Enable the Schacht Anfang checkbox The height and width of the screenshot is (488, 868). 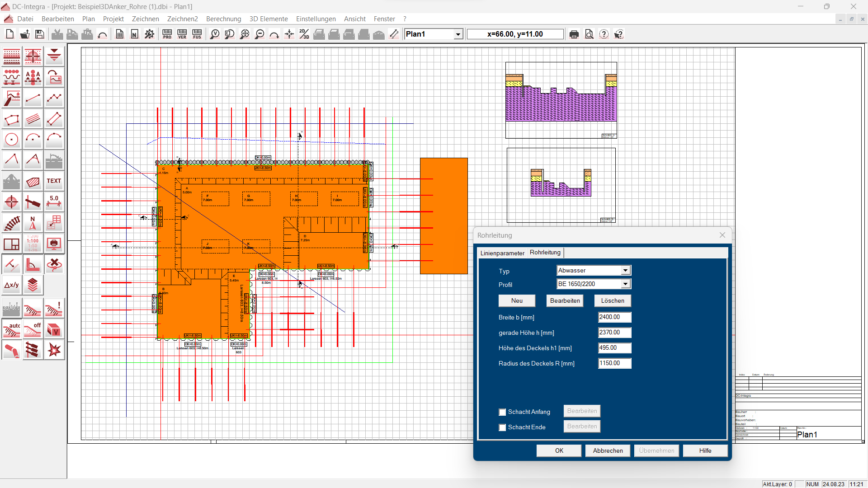pos(502,412)
